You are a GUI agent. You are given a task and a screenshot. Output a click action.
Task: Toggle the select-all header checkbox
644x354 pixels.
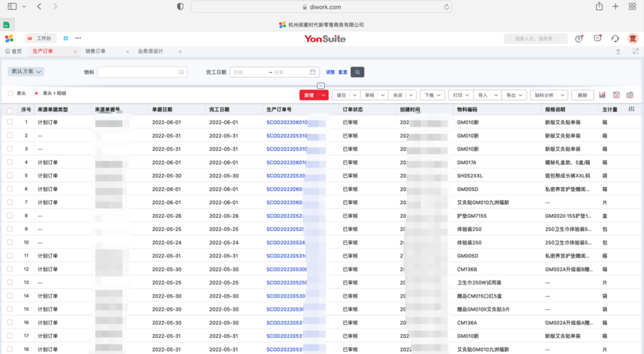click(10, 110)
